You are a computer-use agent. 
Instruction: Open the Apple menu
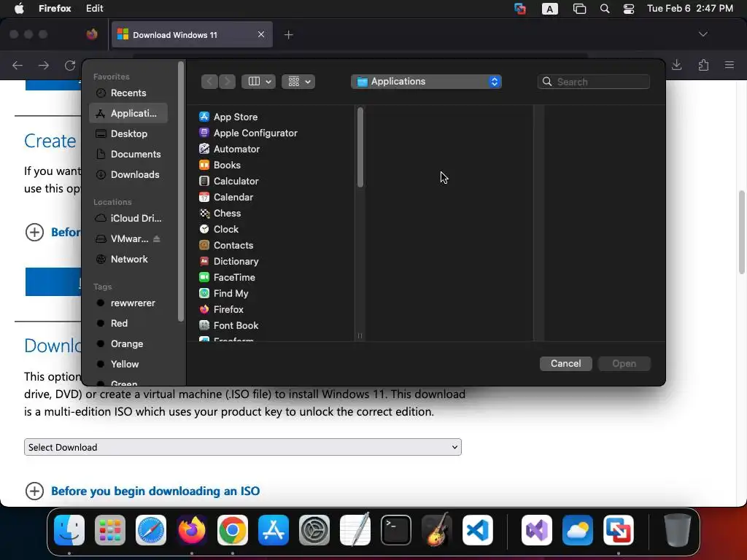[19, 9]
